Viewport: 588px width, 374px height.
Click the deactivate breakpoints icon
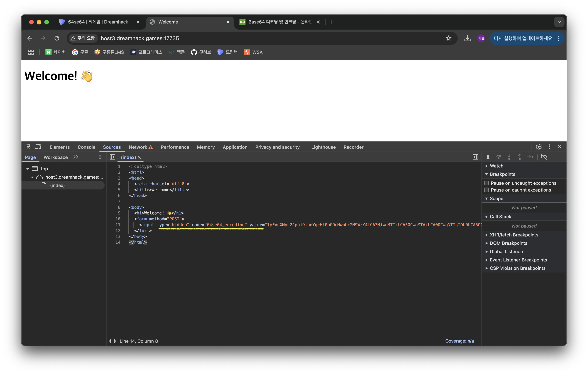click(544, 157)
